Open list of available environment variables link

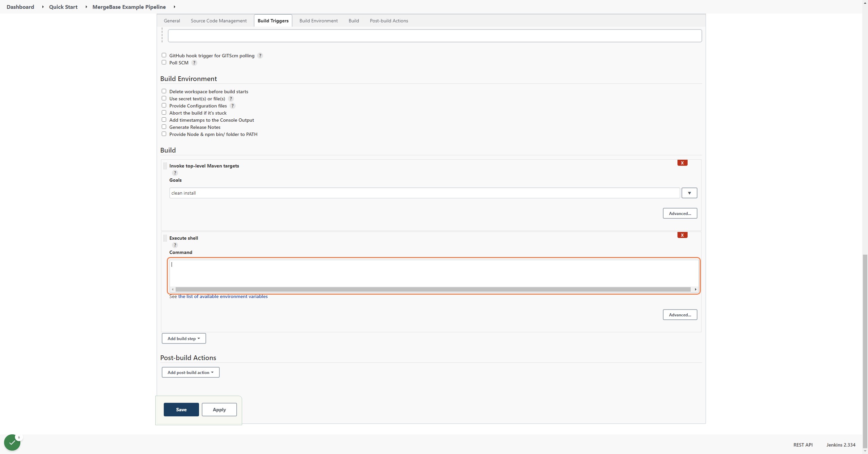223,296
